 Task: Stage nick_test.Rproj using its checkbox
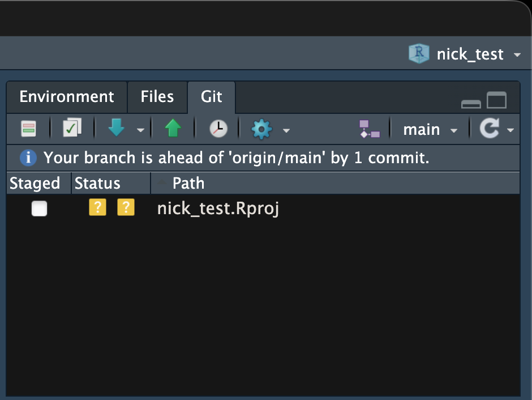point(39,209)
